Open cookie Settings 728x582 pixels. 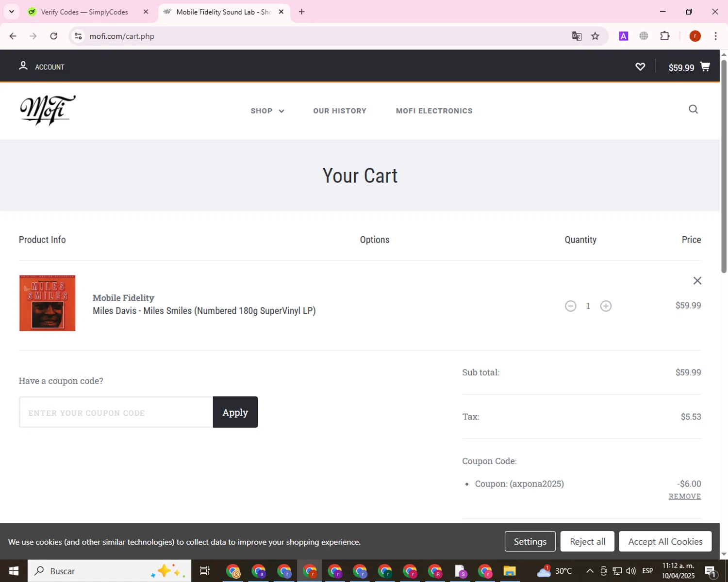click(530, 542)
